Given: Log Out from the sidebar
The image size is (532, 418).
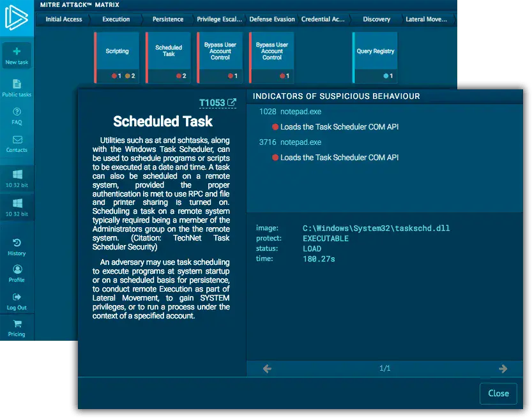Looking at the screenshot, I should (x=17, y=302).
